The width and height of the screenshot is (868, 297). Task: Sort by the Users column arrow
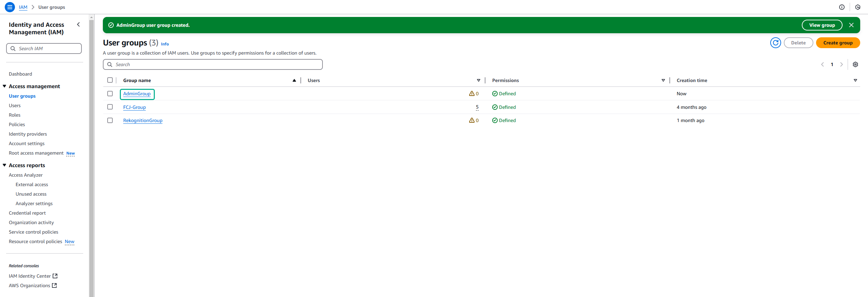coord(479,80)
